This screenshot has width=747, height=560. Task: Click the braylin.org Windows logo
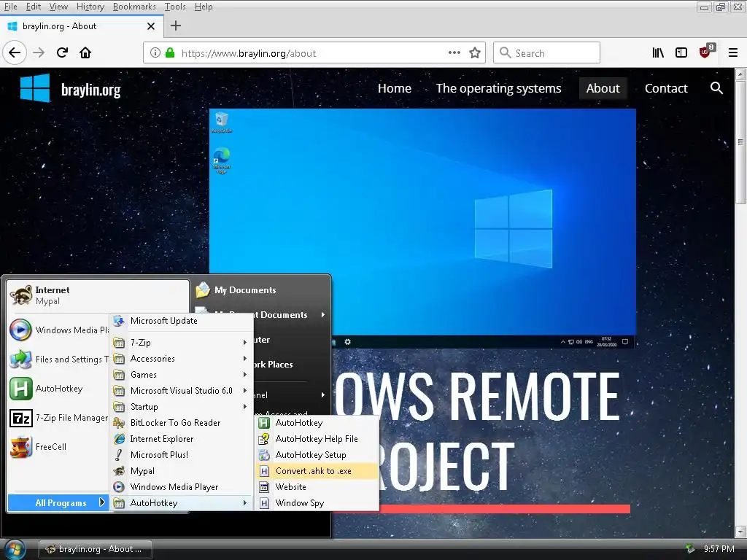pos(35,88)
